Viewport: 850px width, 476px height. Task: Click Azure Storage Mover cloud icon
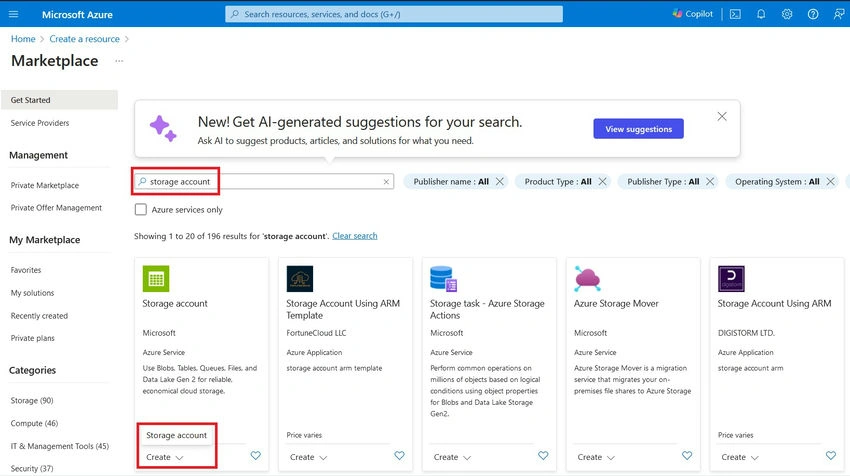coord(587,279)
